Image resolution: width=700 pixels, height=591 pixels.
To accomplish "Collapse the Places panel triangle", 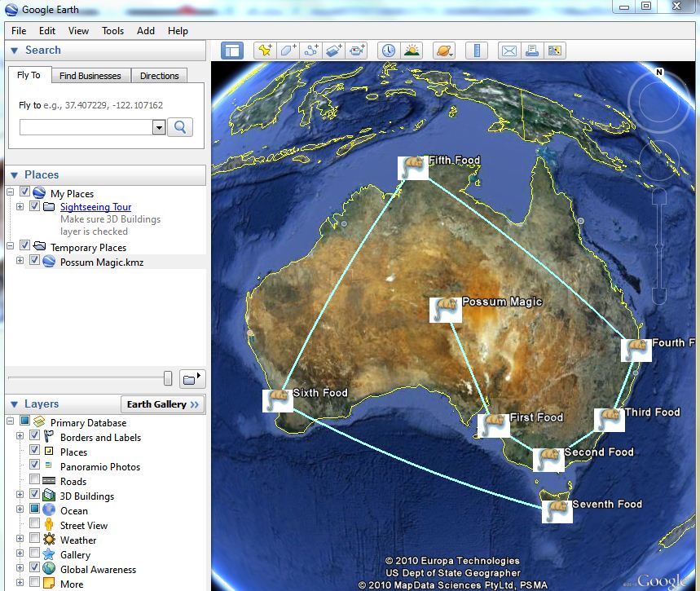I will pos(15,175).
